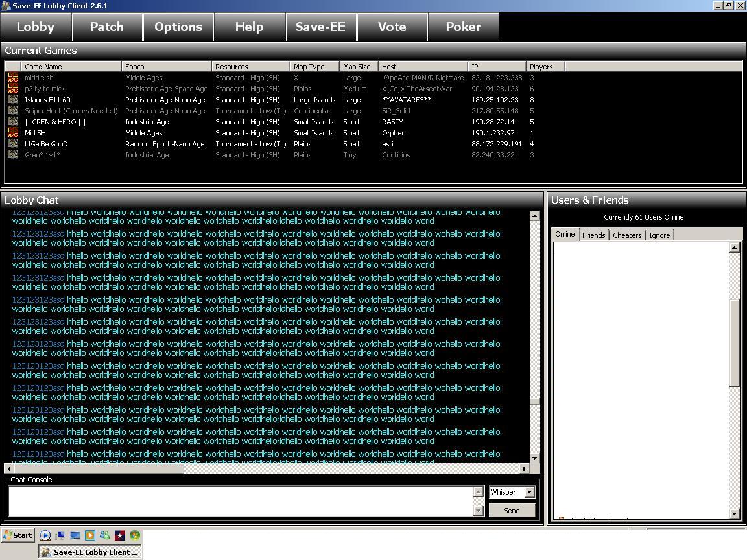This screenshot has height=560, width=747.
Task: Click the Start button
Action: coord(18,535)
